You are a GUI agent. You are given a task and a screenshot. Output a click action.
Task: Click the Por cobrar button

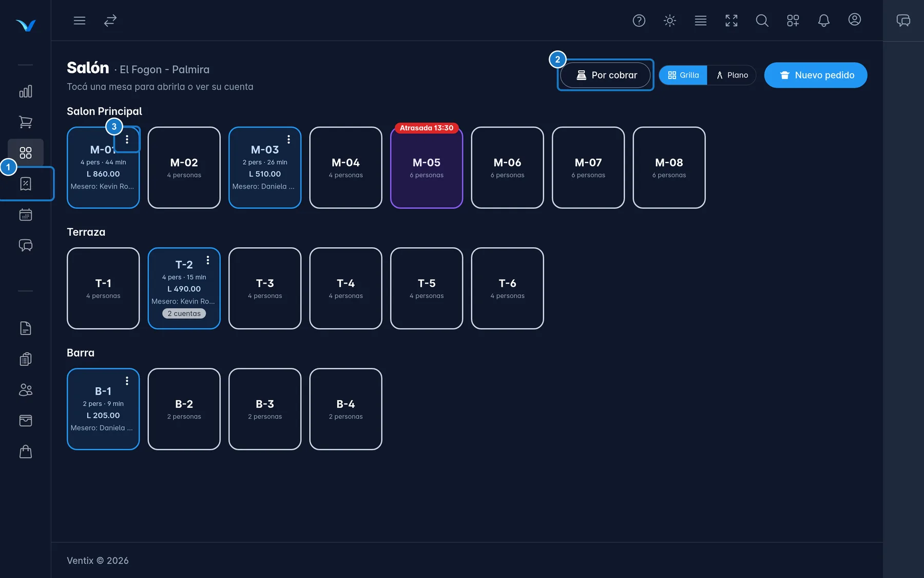click(606, 75)
